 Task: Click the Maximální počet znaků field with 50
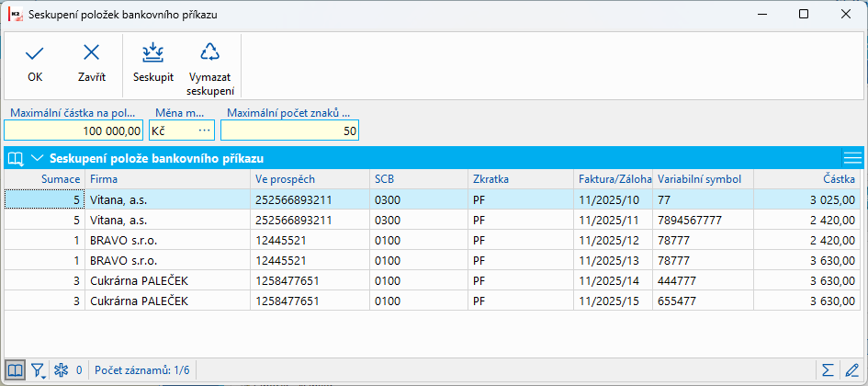289,131
